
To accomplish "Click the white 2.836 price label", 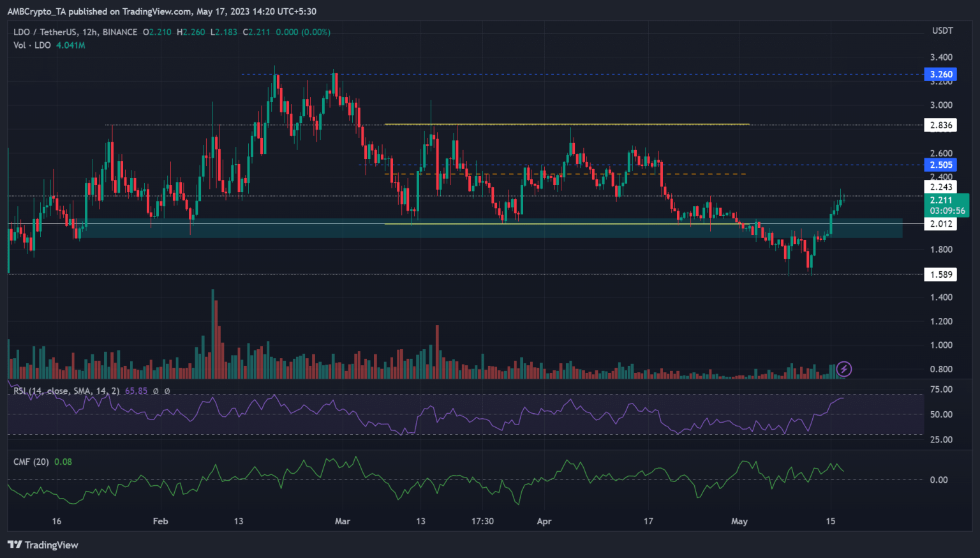I will click(940, 125).
